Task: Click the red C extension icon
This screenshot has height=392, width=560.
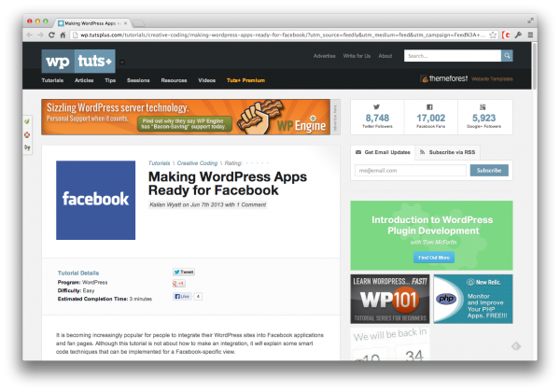Action: pyautogui.click(x=506, y=35)
